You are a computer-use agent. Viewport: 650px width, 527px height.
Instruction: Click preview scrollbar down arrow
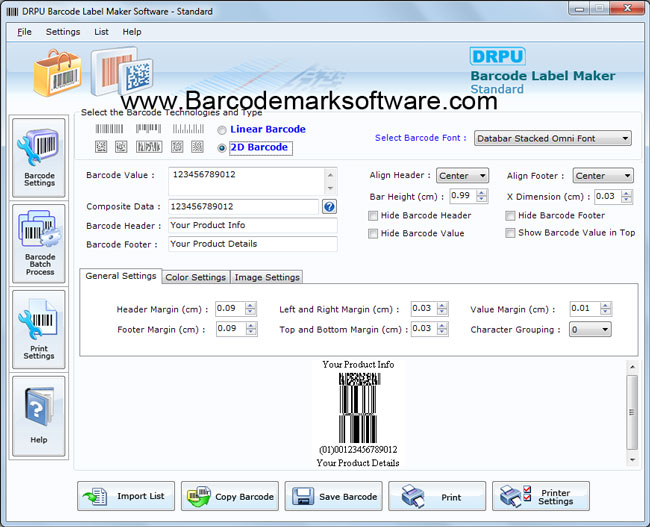coord(632,460)
